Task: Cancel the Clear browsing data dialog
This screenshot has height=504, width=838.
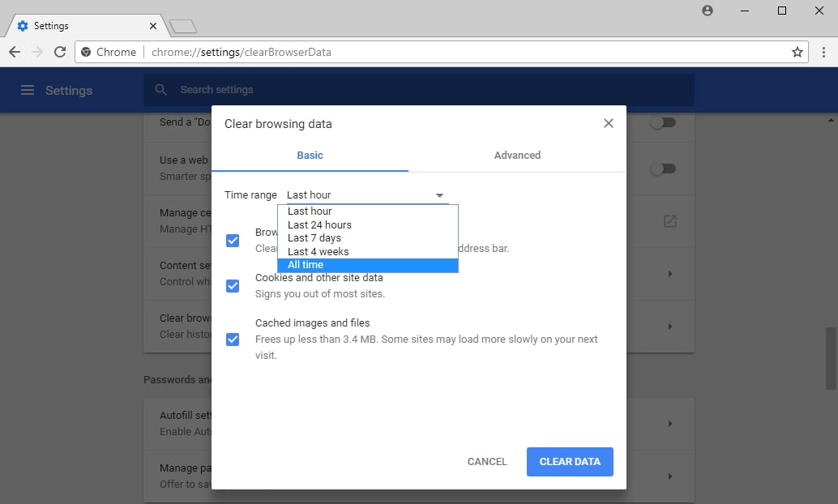Action: [x=486, y=461]
